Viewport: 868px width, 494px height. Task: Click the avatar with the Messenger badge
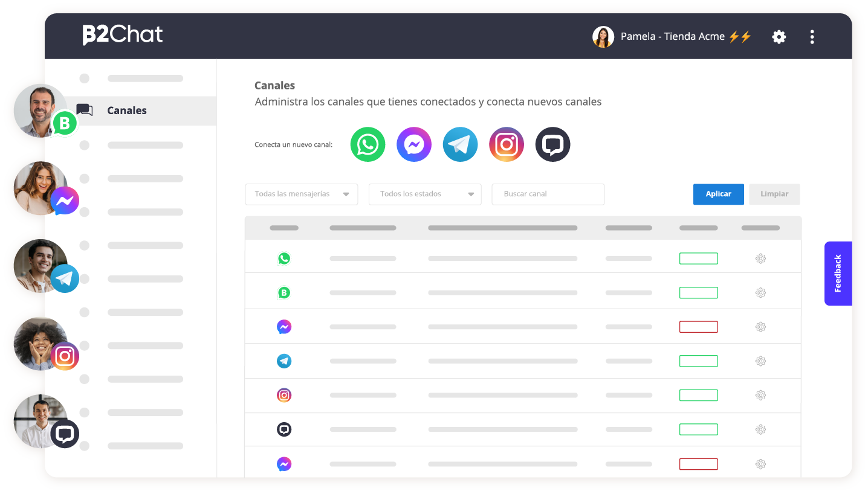[40, 188]
